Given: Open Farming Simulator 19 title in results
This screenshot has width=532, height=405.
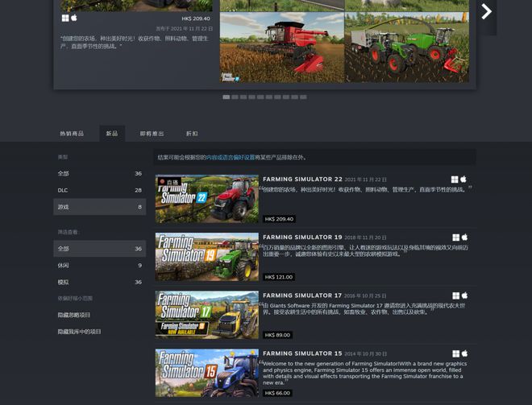Looking at the screenshot, I should (302, 237).
